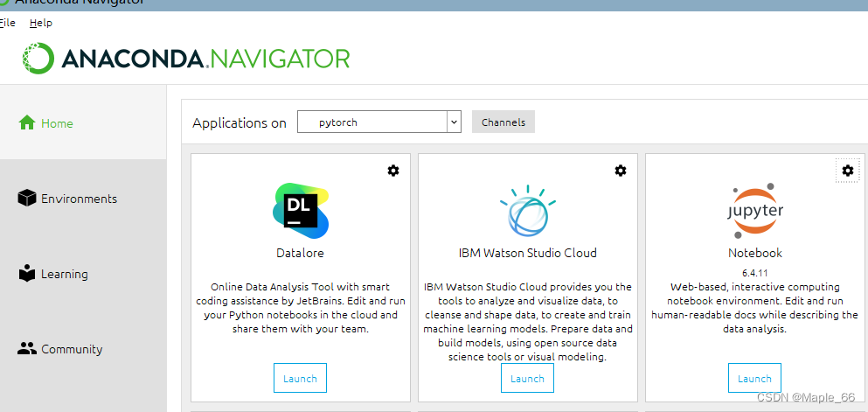This screenshot has height=412, width=868.
Task: Launch Jupyter Notebook
Action: coord(754,378)
